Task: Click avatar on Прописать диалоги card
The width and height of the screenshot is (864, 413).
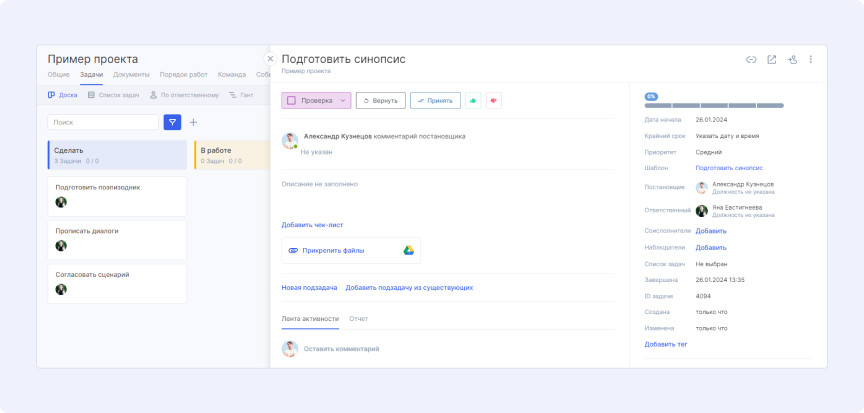Action: [61, 246]
